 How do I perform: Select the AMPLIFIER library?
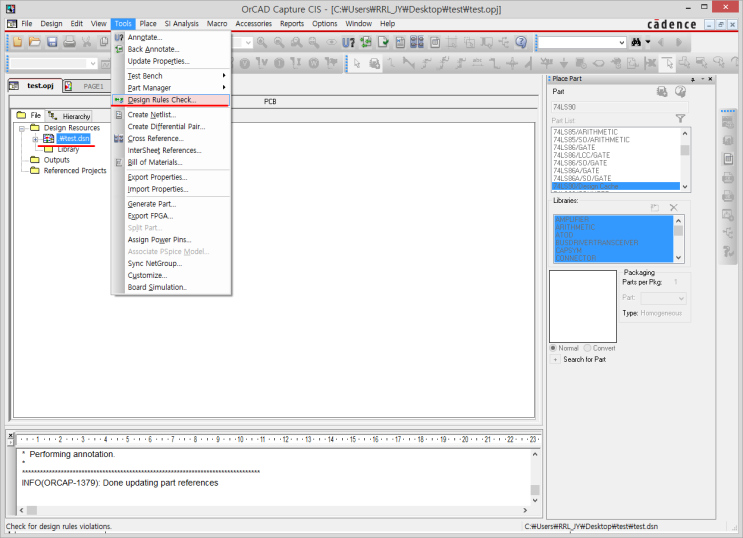coord(572,219)
